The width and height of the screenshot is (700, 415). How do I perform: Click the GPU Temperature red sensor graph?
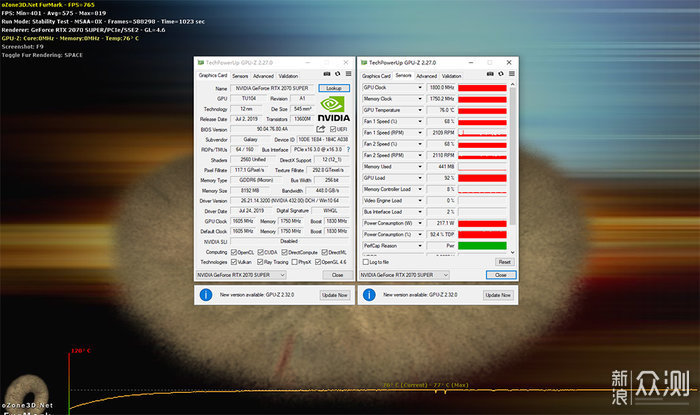482,110
